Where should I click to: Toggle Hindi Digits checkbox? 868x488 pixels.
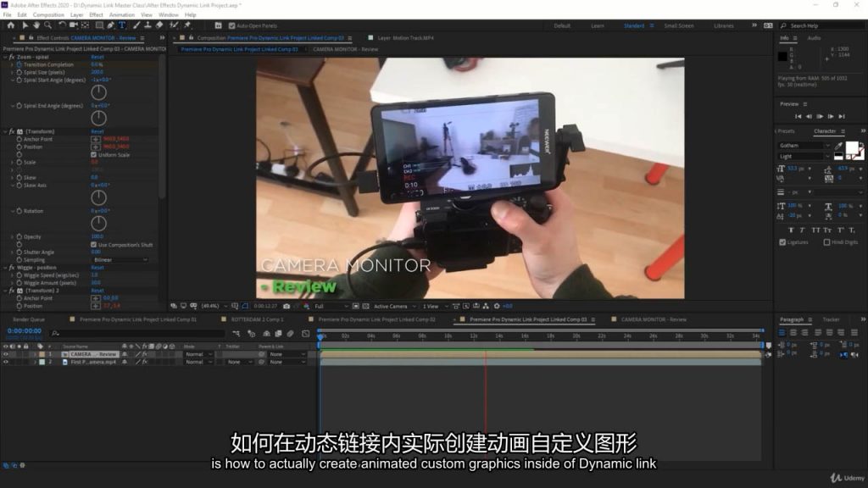tap(826, 242)
